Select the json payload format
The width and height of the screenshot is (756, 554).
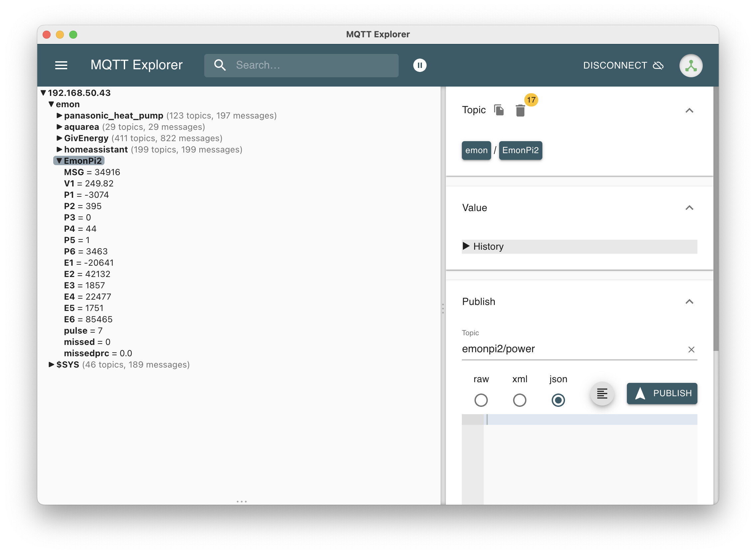coord(558,400)
